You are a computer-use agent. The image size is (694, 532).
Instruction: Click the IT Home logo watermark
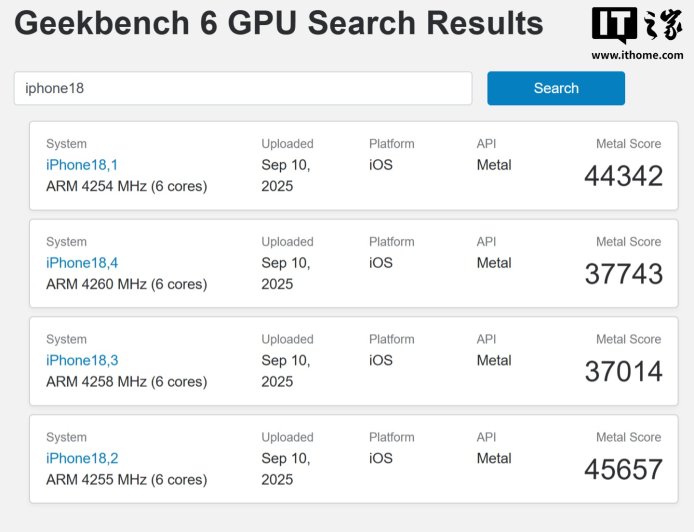[637, 26]
